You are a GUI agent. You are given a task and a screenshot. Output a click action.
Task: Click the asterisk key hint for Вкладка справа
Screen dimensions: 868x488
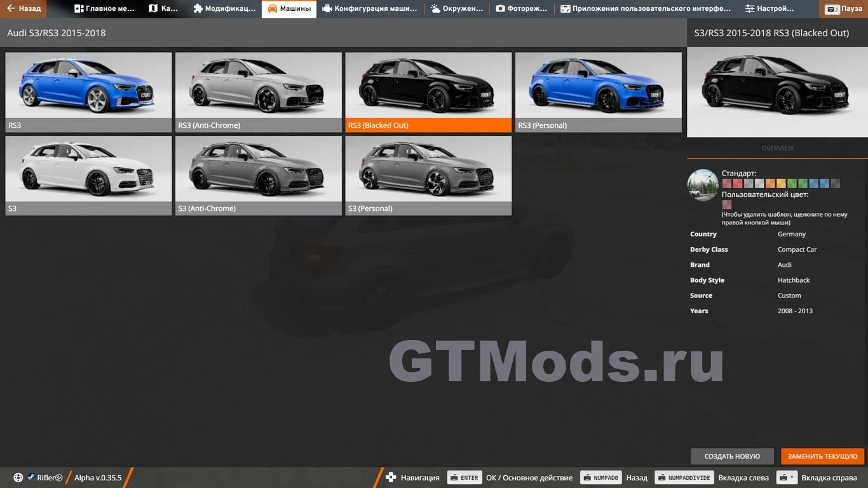(787, 478)
